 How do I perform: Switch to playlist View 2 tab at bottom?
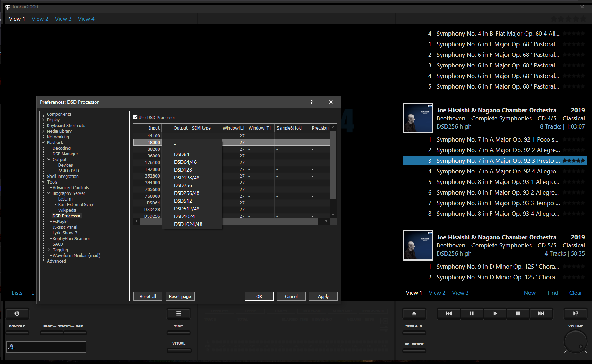(437, 293)
